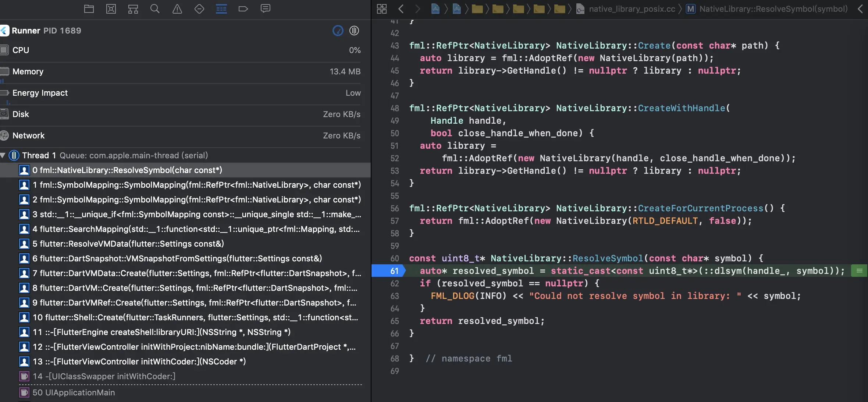Image resolution: width=868 pixels, height=402 pixels.
Task: Click the Memory gauge icon
Action: 4,71
